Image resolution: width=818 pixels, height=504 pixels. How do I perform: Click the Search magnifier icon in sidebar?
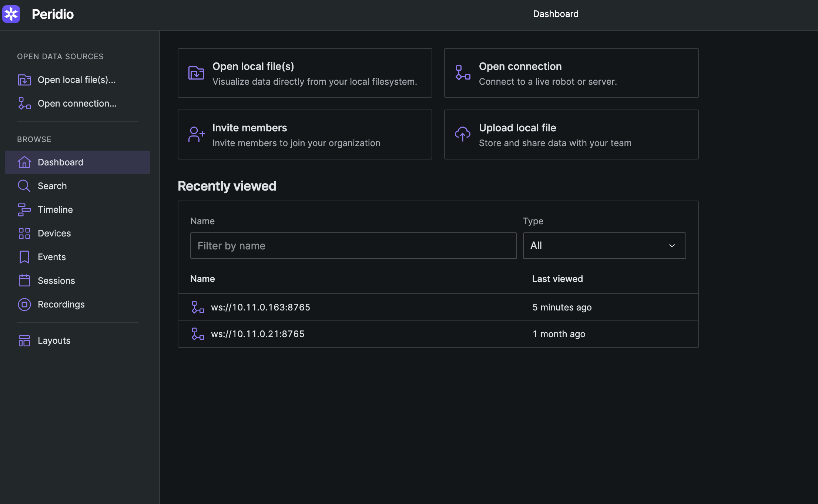[x=24, y=186]
